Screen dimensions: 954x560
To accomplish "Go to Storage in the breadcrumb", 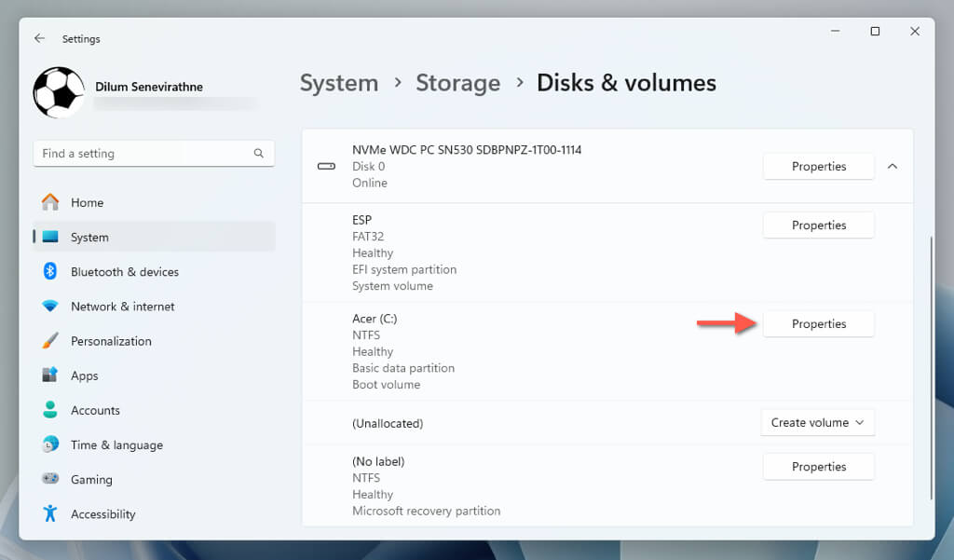I will tap(457, 83).
